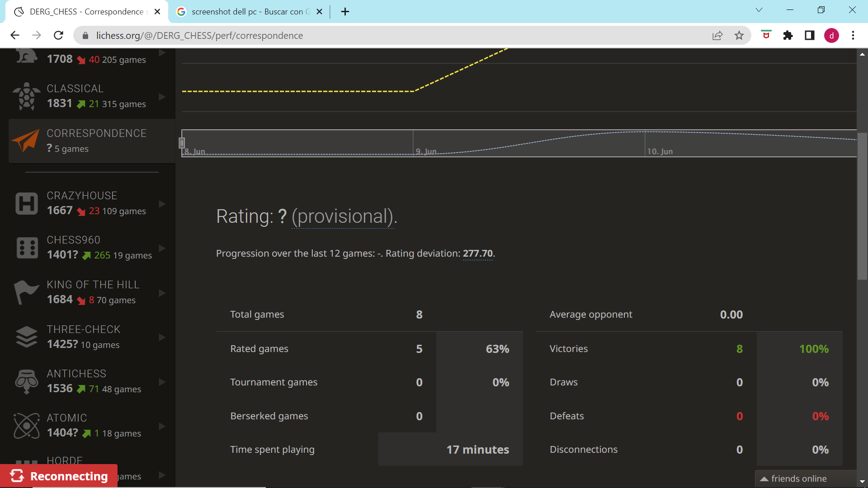Open a new browser tab
This screenshot has height=488, width=868.
click(x=345, y=12)
